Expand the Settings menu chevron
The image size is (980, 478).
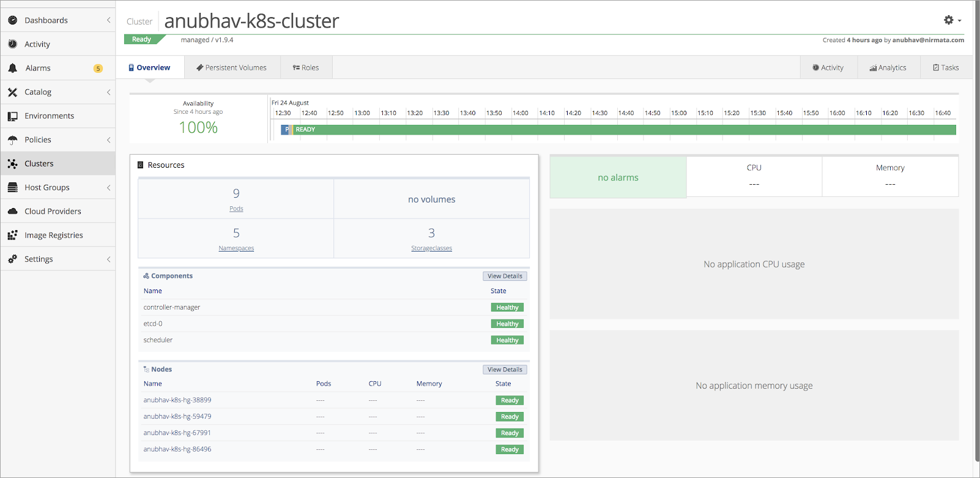pyautogui.click(x=109, y=259)
